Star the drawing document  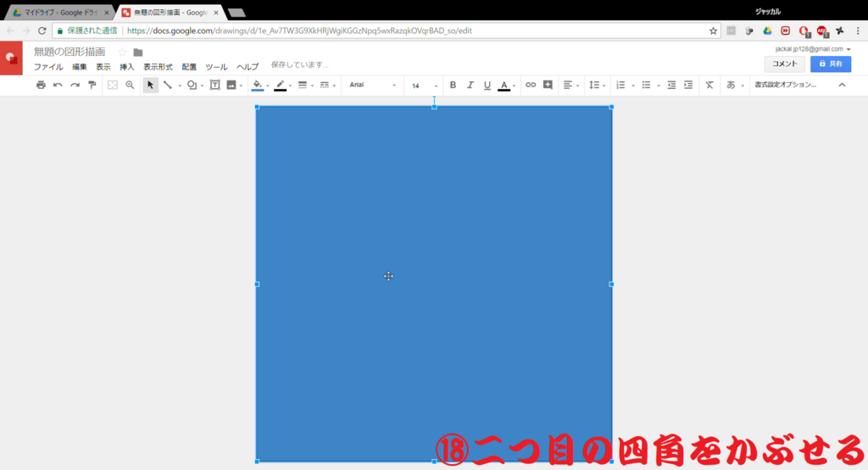point(122,53)
